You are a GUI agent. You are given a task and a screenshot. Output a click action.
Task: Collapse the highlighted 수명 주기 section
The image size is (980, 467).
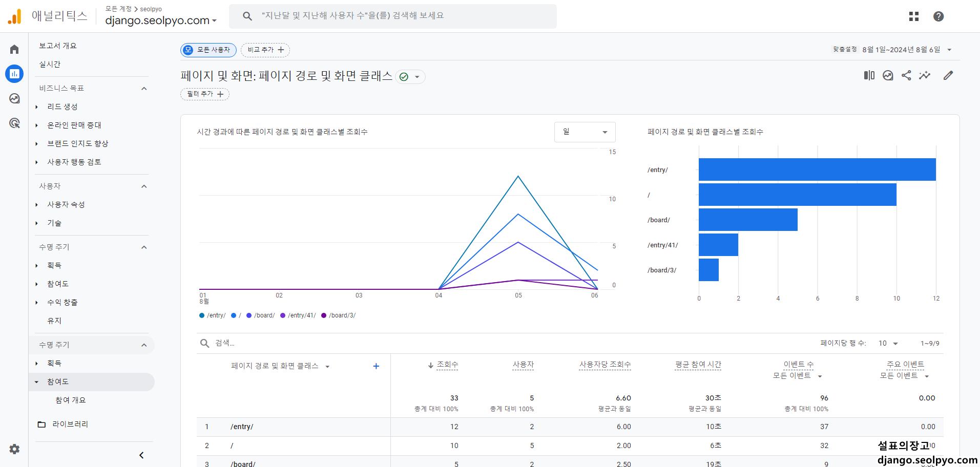(x=144, y=345)
